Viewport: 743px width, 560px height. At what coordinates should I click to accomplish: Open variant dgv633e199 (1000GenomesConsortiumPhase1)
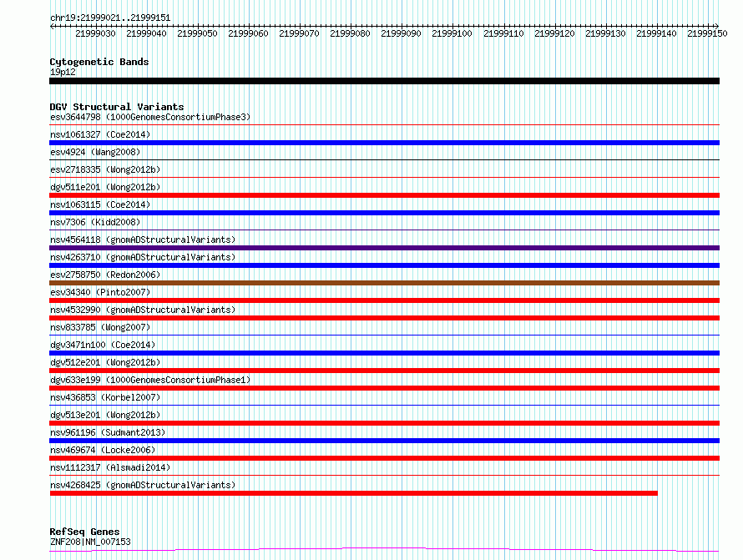coord(150,380)
